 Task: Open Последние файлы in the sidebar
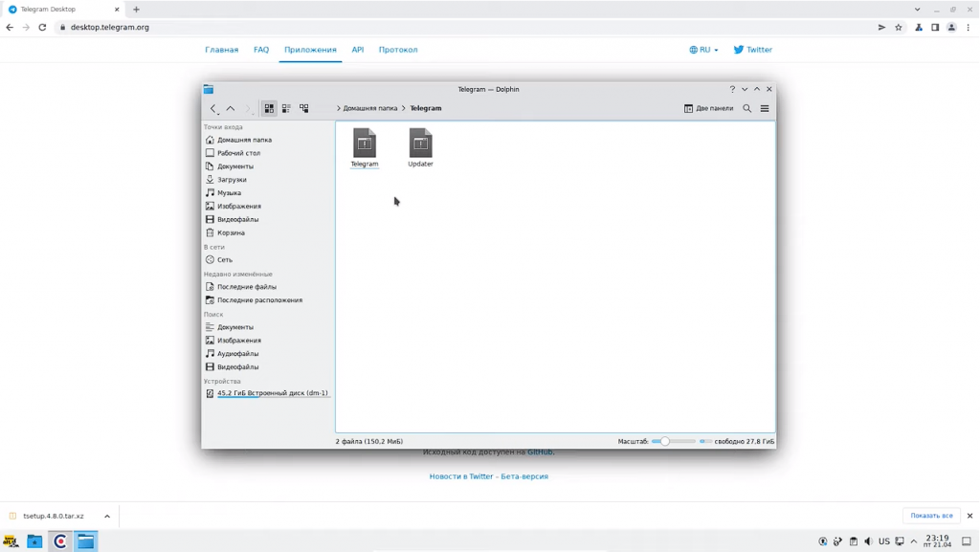point(247,287)
